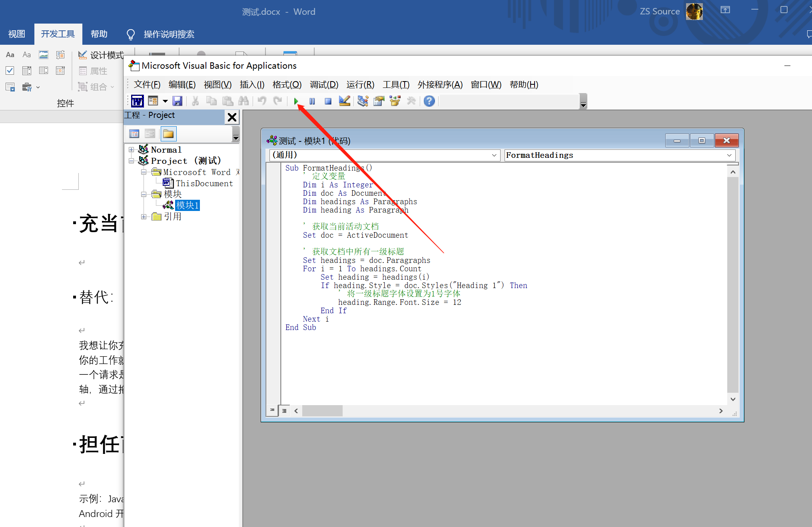The image size is (812, 527).
Task: Toggle Folders view in Project panel
Action: (168, 134)
